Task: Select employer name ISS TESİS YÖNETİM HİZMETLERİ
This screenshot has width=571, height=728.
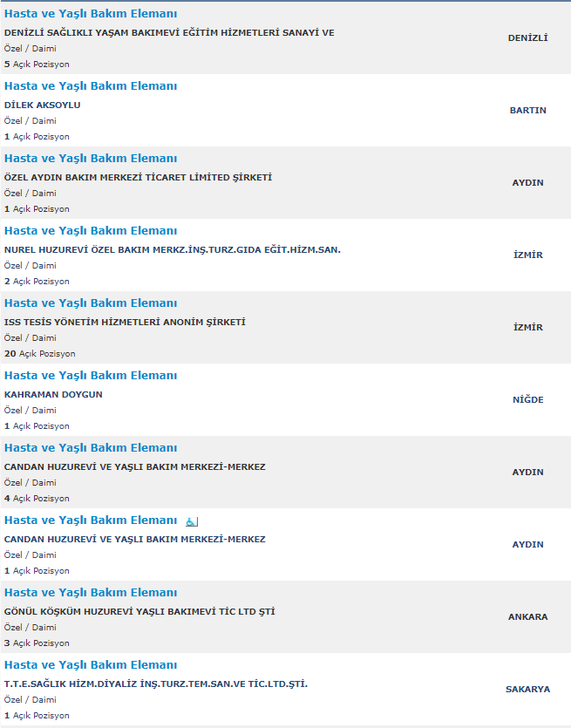Action: point(125,323)
